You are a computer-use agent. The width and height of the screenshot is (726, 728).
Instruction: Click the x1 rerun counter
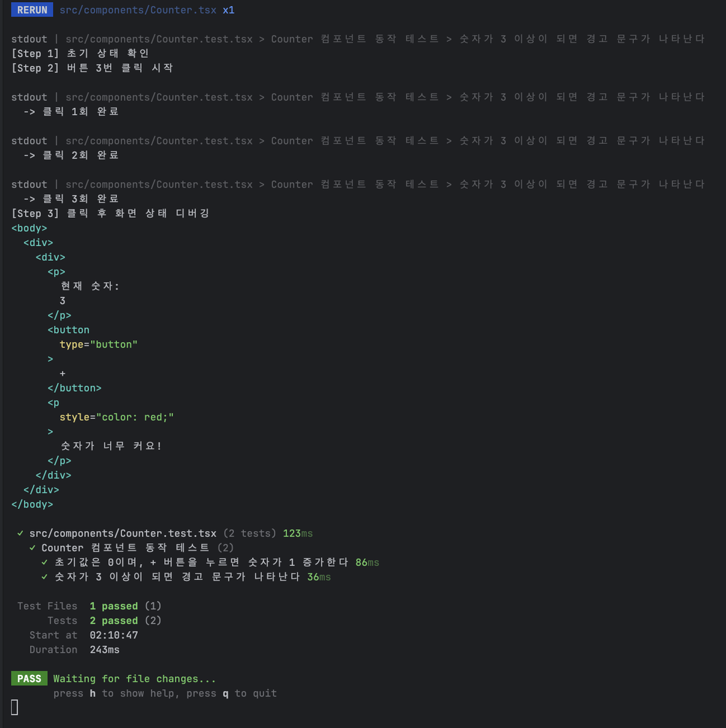[229, 10]
